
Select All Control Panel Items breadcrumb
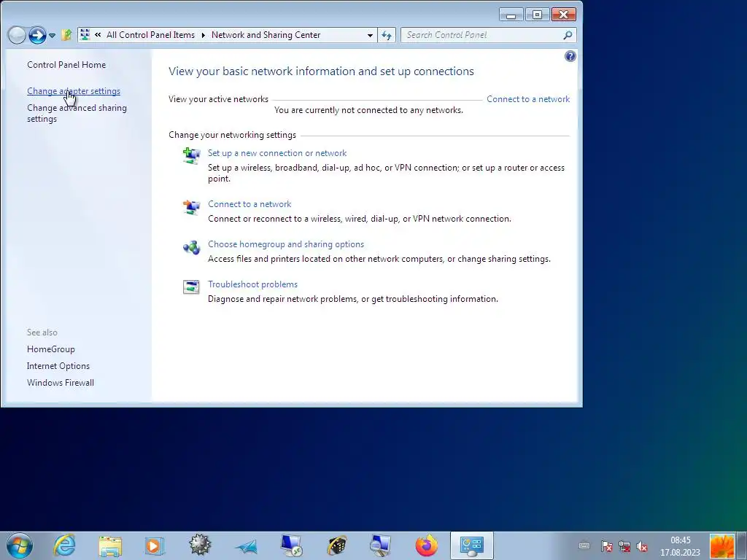(x=150, y=35)
